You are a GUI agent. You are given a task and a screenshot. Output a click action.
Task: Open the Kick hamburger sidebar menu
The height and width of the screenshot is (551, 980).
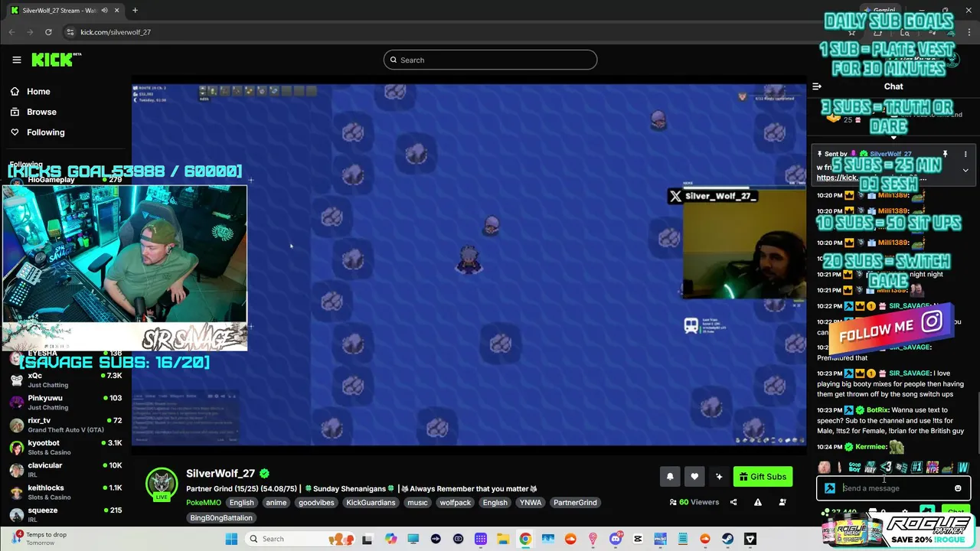point(17,60)
